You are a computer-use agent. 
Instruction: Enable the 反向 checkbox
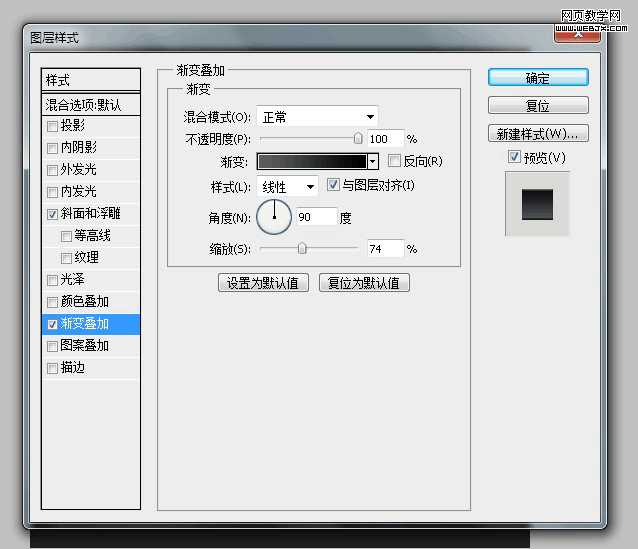(x=394, y=161)
